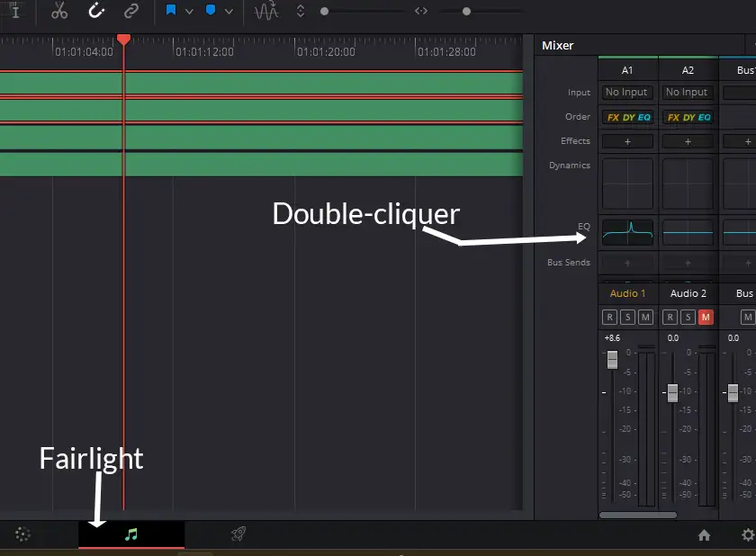Toggle the link selection chain icon
This screenshot has width=756, height=556.
click(131, 12)
